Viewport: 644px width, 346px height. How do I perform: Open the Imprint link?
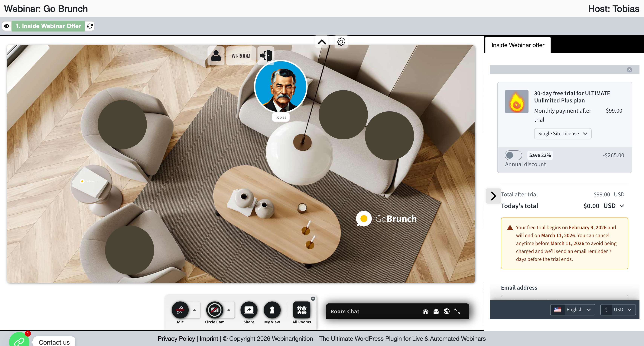click(x=209, y=339)
